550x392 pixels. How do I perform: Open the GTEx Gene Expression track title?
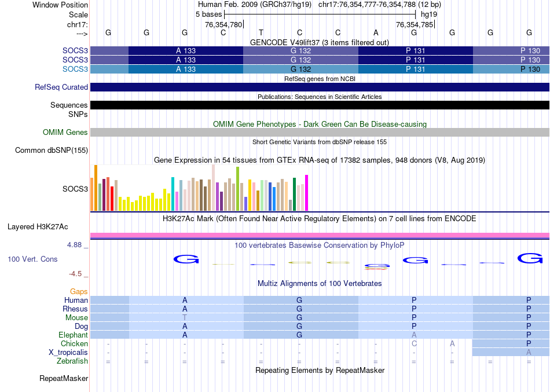tap(320, 160)
